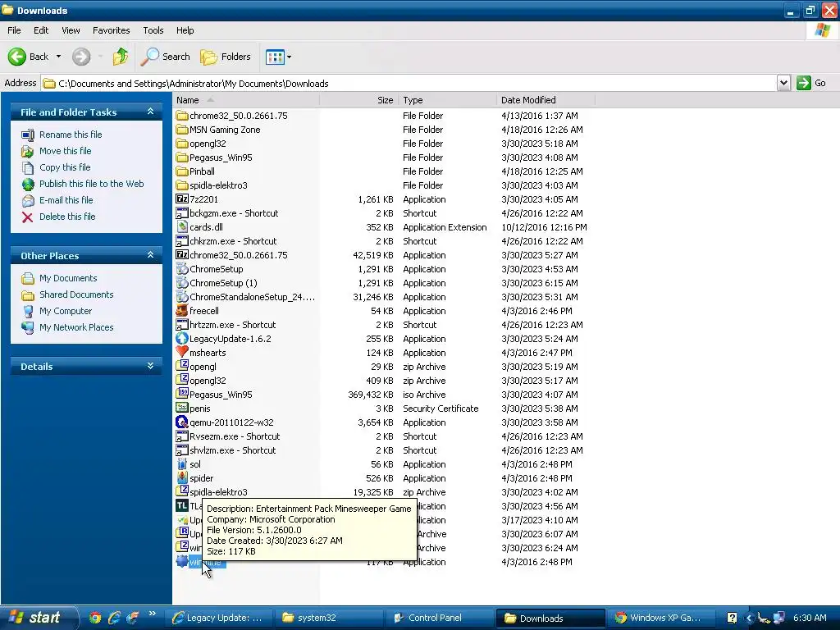The image size is (840, 630).
Task: Select the bckgzm.exe - Shortcut icon
Action: point(182,212)
